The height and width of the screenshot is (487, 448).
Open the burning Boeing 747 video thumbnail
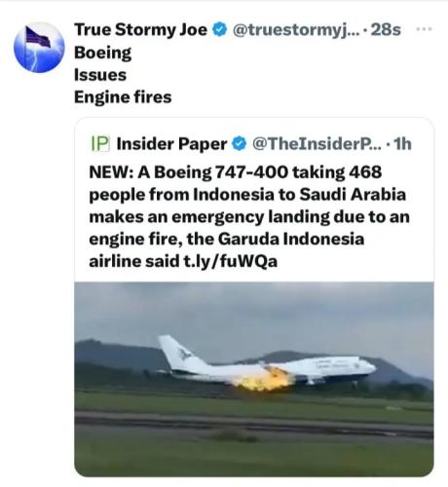point(254,379)
